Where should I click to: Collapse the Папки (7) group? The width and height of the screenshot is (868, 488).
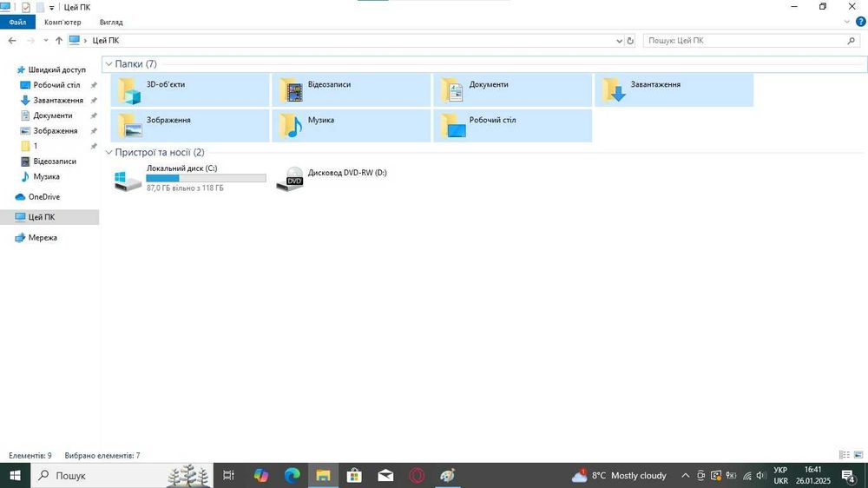click(x=109, y=64)
